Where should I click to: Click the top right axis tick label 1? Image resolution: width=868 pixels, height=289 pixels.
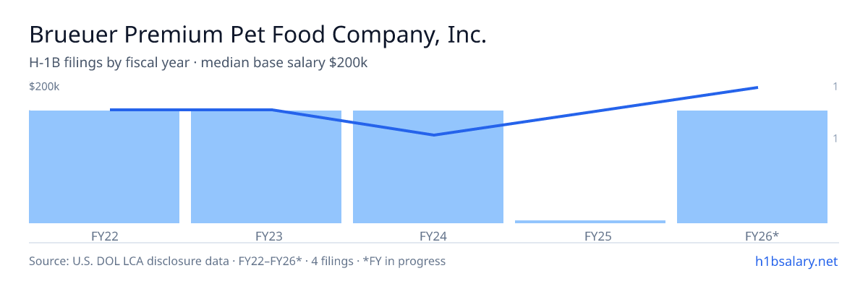[835, 87]
